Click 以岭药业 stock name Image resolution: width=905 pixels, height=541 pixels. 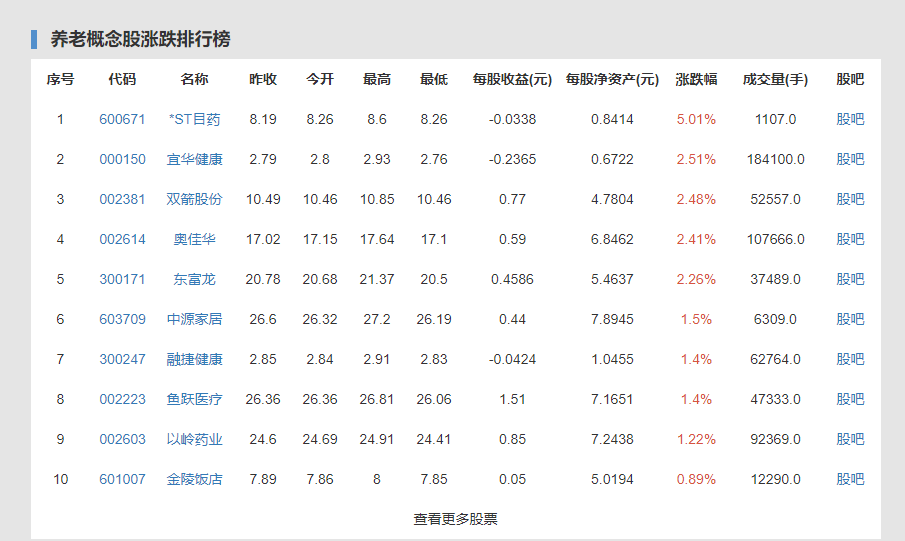click(195, 439)
